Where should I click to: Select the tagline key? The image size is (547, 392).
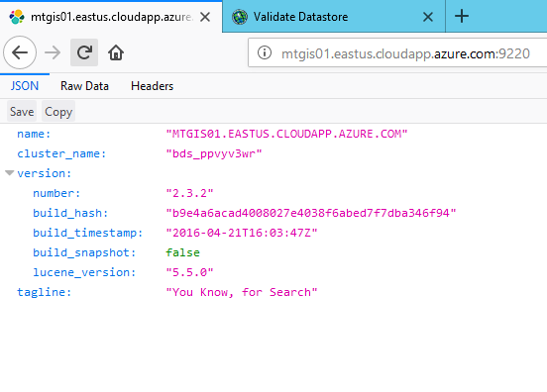tap(45, 292)
